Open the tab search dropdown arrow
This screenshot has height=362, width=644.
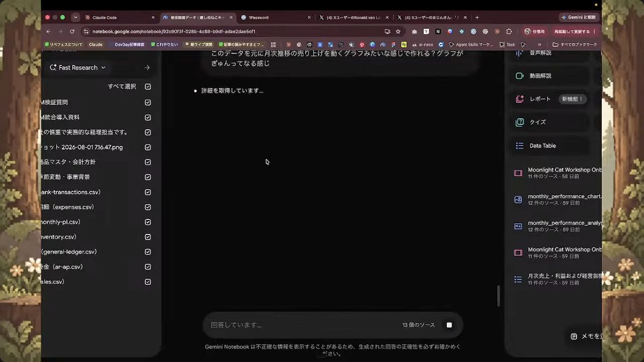coord(75,17)
